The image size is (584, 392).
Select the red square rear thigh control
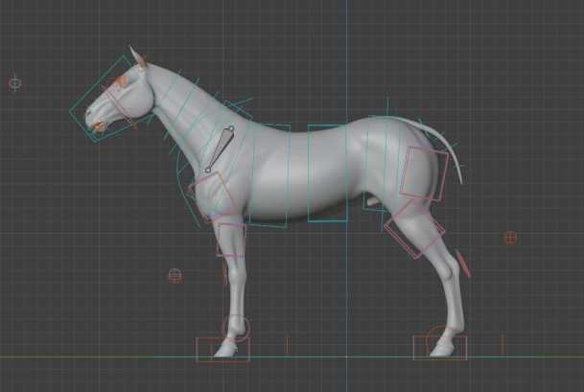tap(424, 173)
